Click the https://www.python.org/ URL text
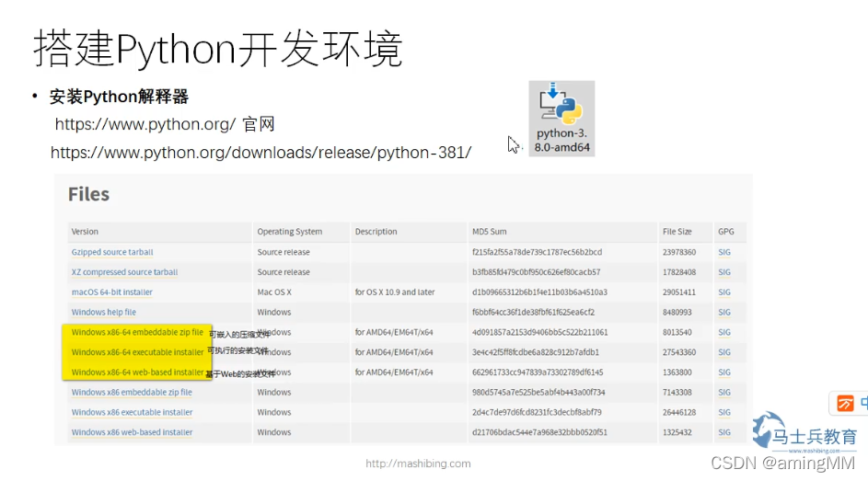Viewport: 868px width, 481px height. pyautogui.click(x=145, y=124)
